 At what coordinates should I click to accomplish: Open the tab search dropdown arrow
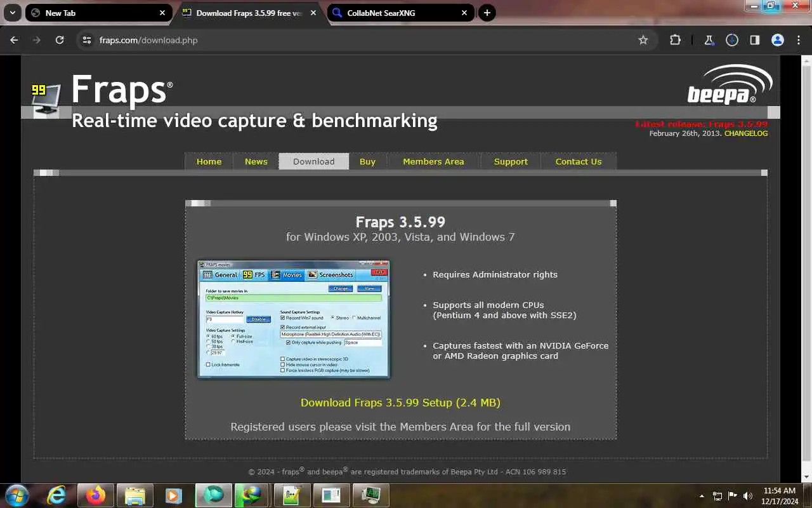pyautogui.click(x=12, y=13)
